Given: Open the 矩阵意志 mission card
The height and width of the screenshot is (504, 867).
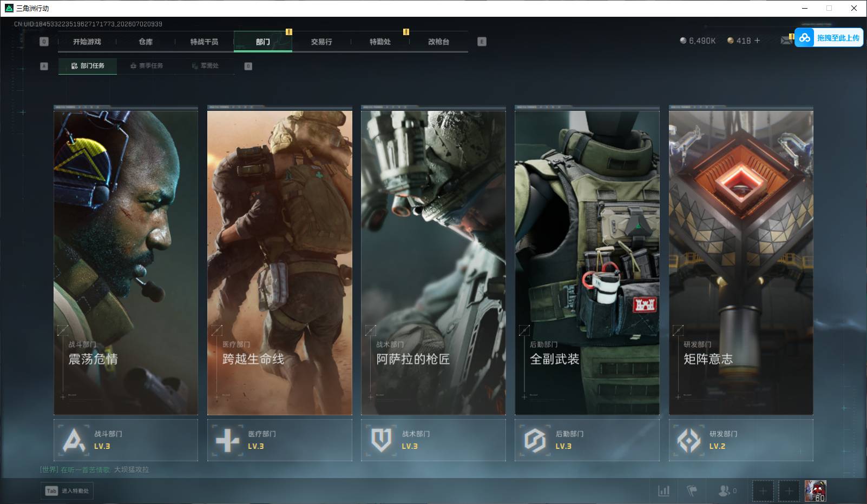Looking at the screenshot, I should [741, 261].
